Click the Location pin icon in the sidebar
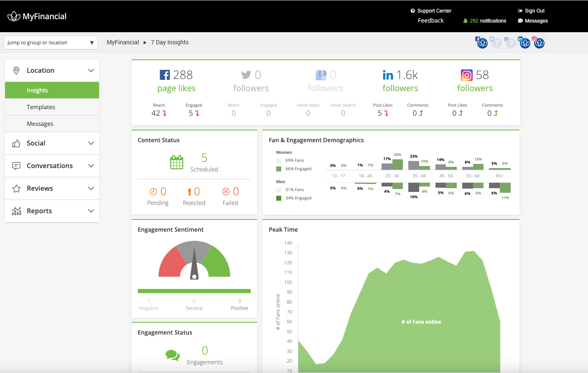The image size is (588, 373). click(15, 70)
